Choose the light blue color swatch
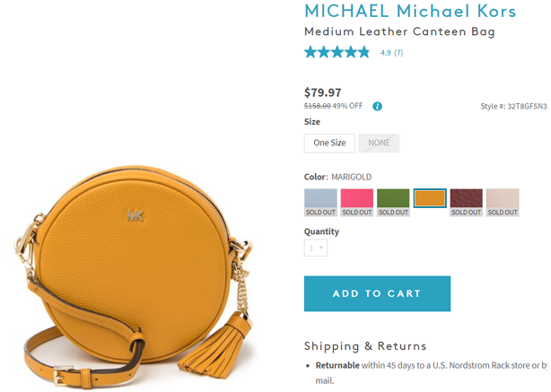Image resolution: width=551 pixels, height=392 pixels. (x=320, y=203)
